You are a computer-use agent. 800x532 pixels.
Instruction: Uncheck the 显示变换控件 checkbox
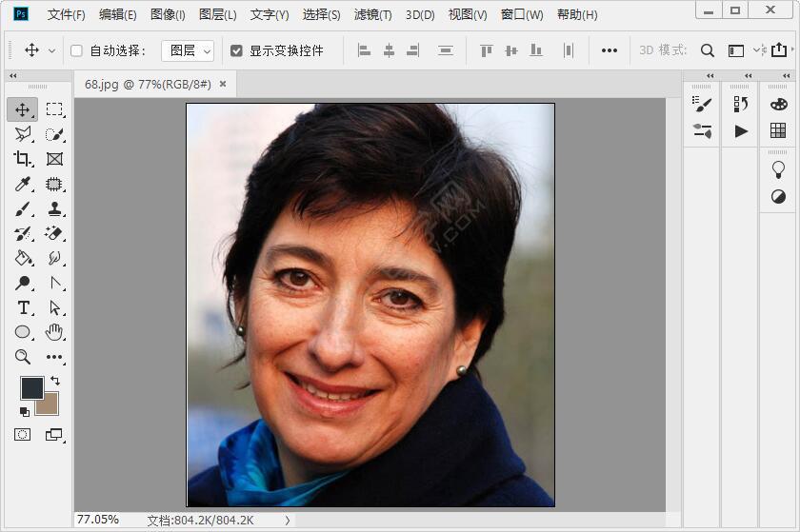(x=236, y=50)
